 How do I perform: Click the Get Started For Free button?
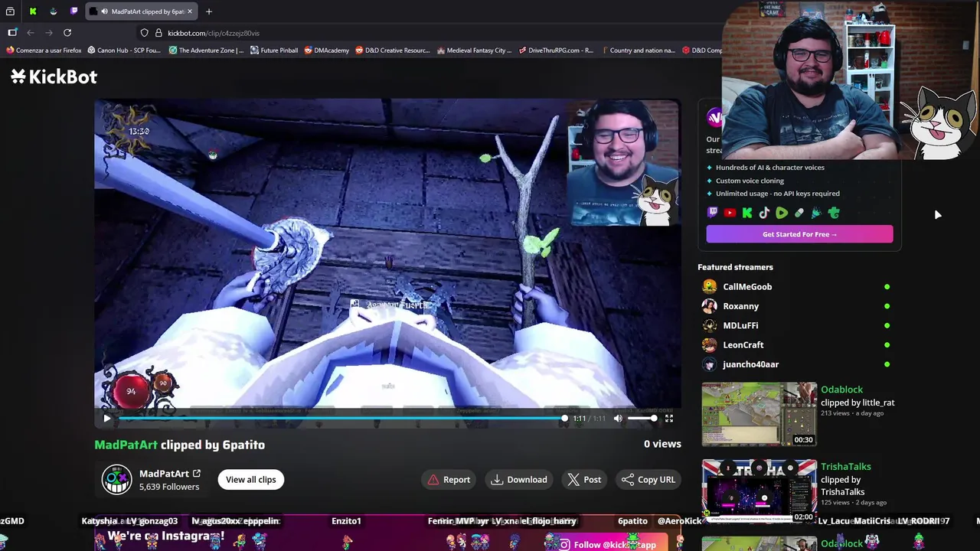click(x=799, y=234)
